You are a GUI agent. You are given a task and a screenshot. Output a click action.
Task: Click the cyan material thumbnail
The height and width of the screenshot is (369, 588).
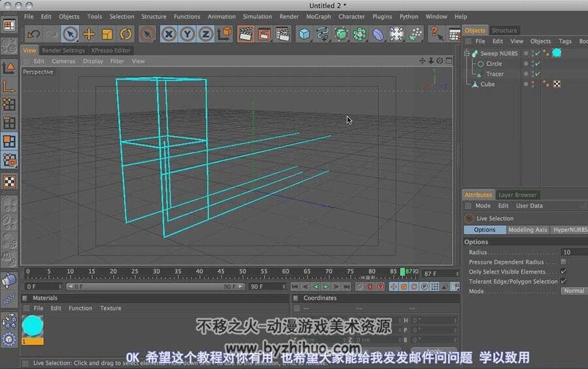click(x=33, y=326)
